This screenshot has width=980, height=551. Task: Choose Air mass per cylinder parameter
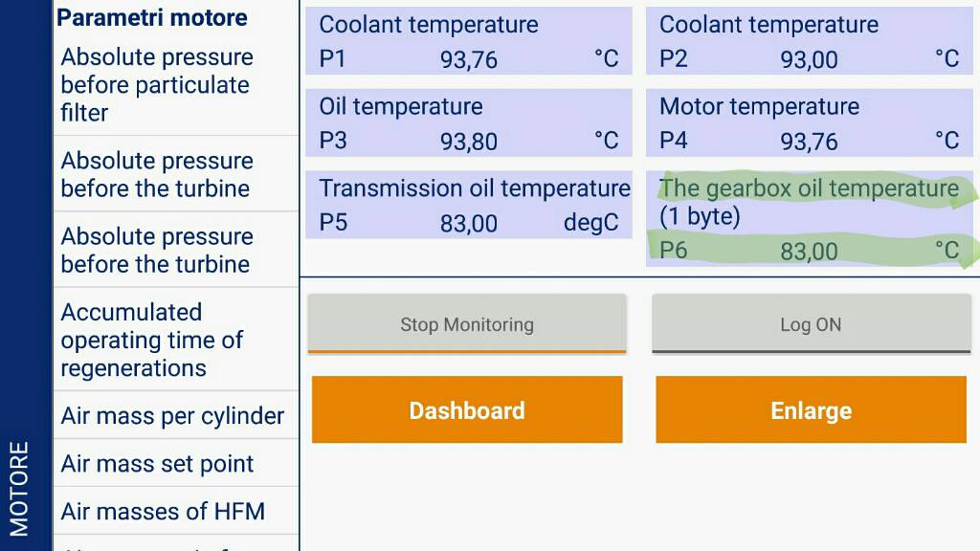(176, 415)
